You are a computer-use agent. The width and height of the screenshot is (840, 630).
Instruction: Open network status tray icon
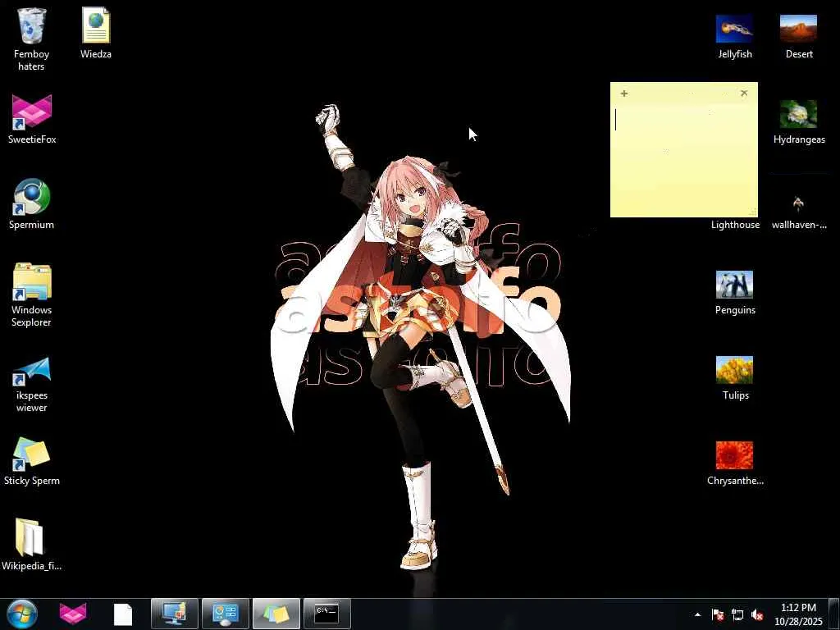[737, 614]
